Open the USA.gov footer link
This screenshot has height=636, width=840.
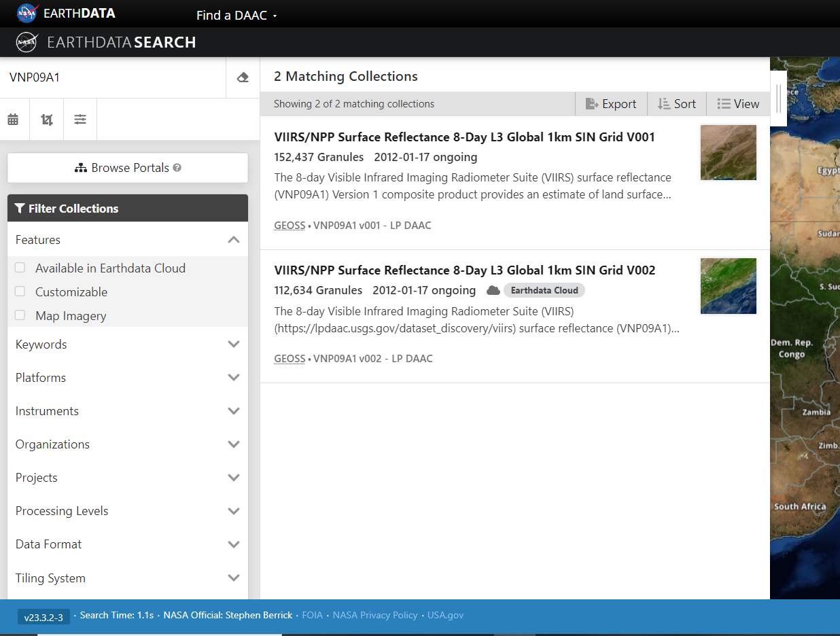coord(445,615)
